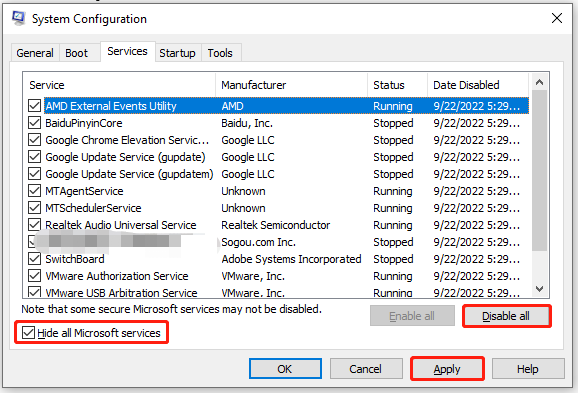Toggle the MTSchedulerService checkbox
The image size is (578, 393).
click(x=34, y=208)
